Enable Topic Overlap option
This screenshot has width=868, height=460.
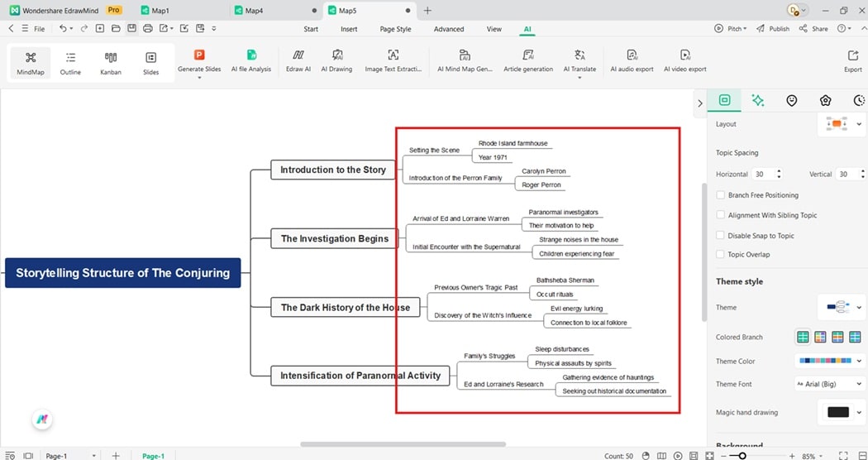(720, 254)
